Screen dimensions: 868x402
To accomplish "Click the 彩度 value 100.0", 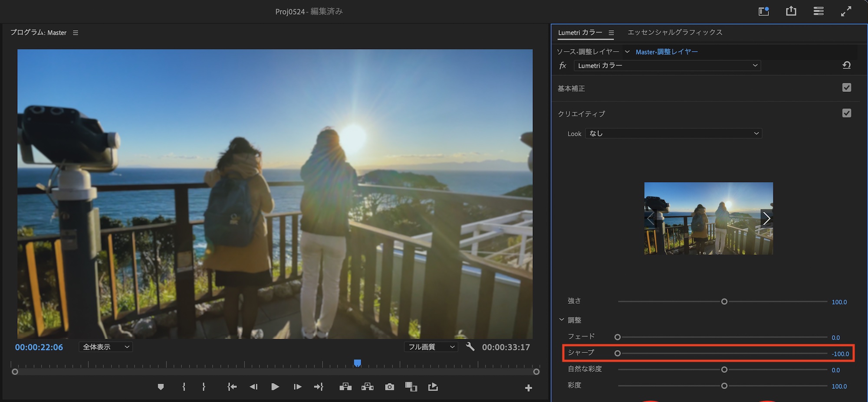I will pos(839,386).
